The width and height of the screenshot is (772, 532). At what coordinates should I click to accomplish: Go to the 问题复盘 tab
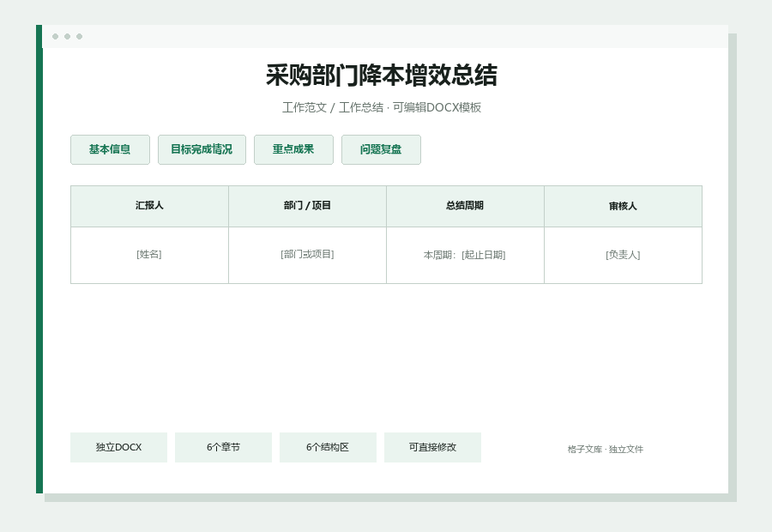pos(381,150)
